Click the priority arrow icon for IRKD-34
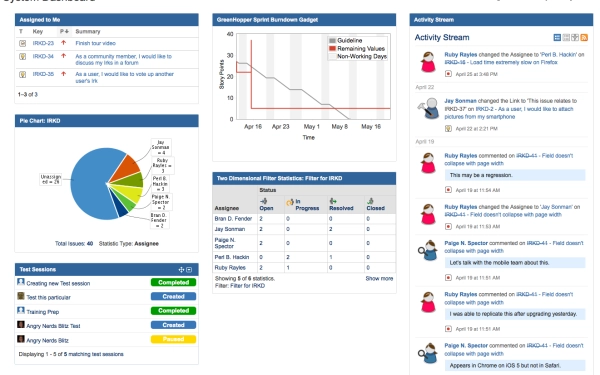 coord(64,56)
